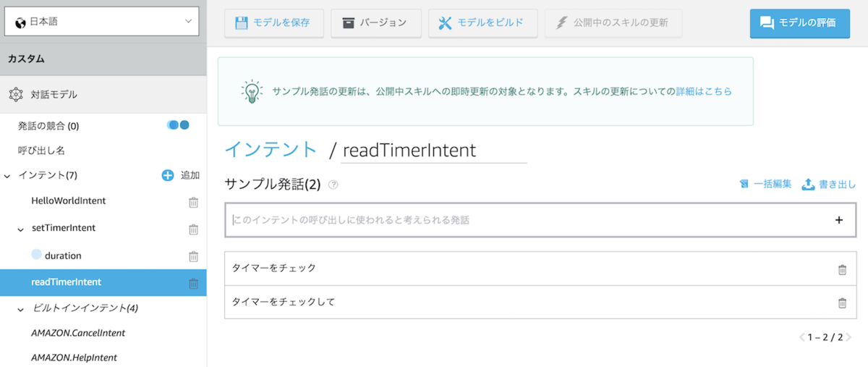
Task: Select HelloWorldIntent in the intent list
Action: (x=69, y=201)
